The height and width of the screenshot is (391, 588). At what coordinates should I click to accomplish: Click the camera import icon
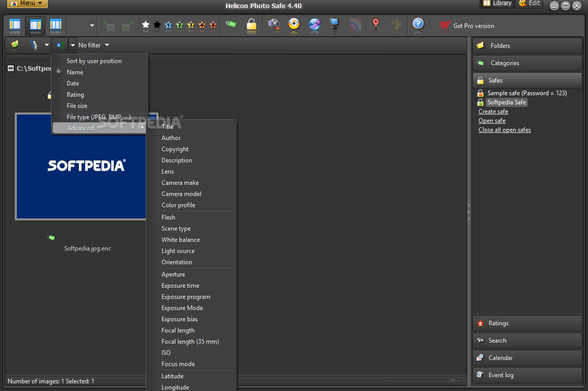coord(274,24)
